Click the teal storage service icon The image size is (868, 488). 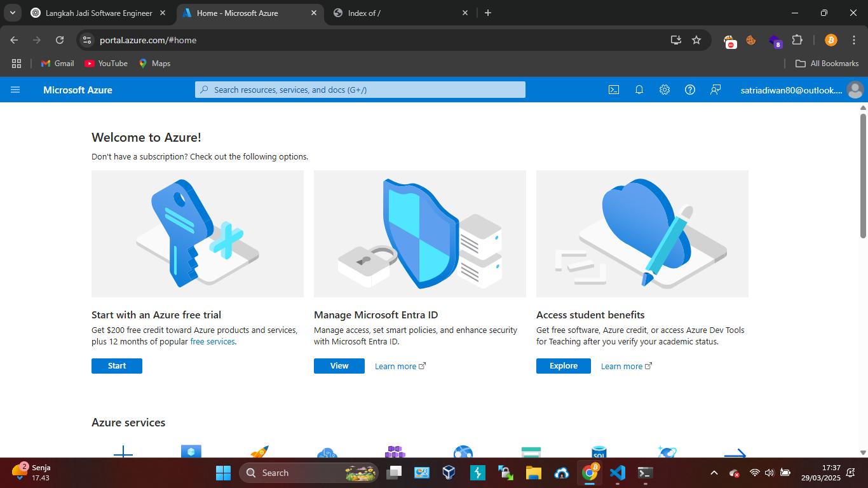531,452
